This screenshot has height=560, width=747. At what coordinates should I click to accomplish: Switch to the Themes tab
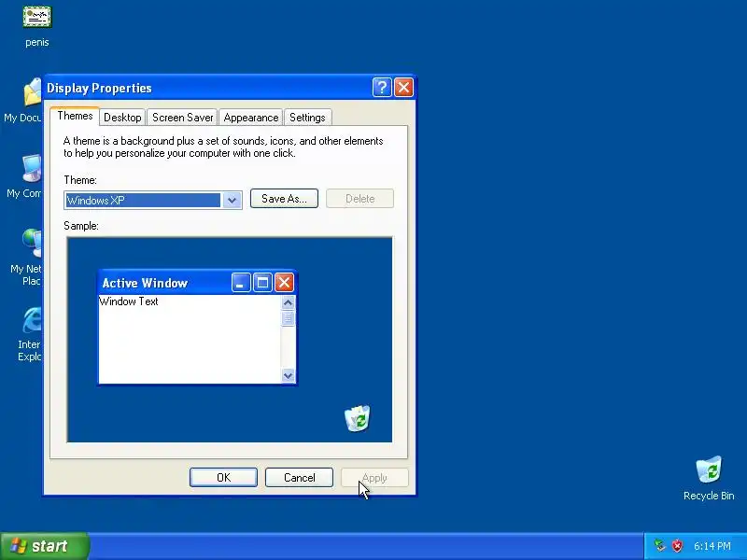tap(75, 116)
